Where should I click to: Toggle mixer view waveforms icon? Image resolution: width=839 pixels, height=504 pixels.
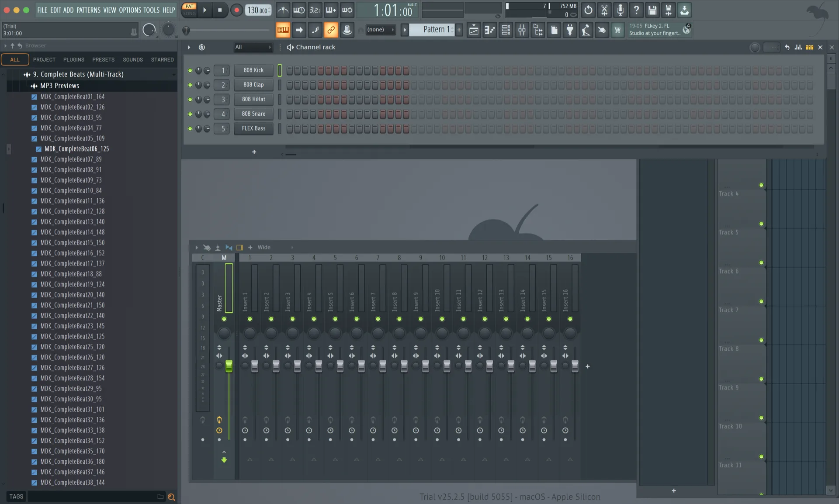pyautogui.click(x=229, y=247)
